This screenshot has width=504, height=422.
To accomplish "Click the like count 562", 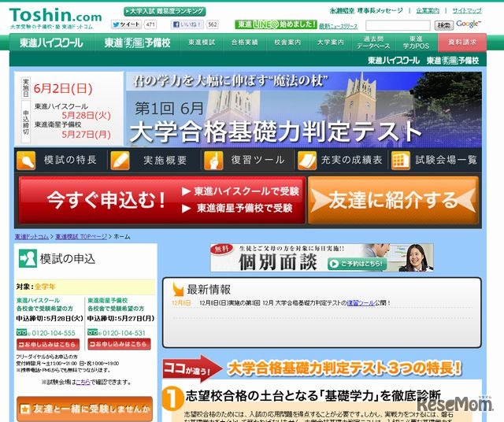I will tap(212, 24).
